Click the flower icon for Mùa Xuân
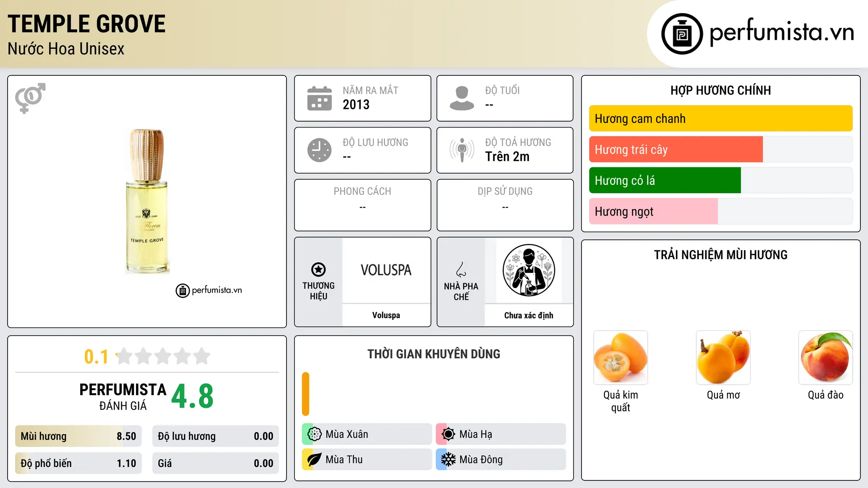 314,434
